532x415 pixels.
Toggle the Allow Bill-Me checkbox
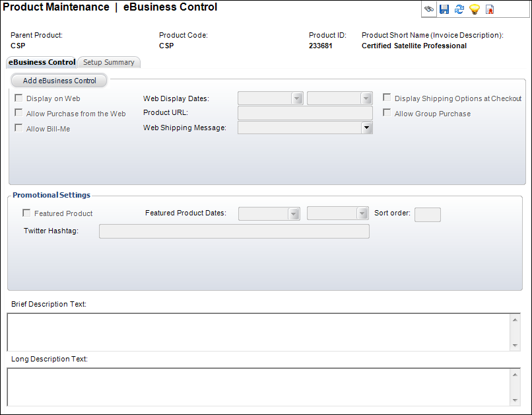[18, 128]
